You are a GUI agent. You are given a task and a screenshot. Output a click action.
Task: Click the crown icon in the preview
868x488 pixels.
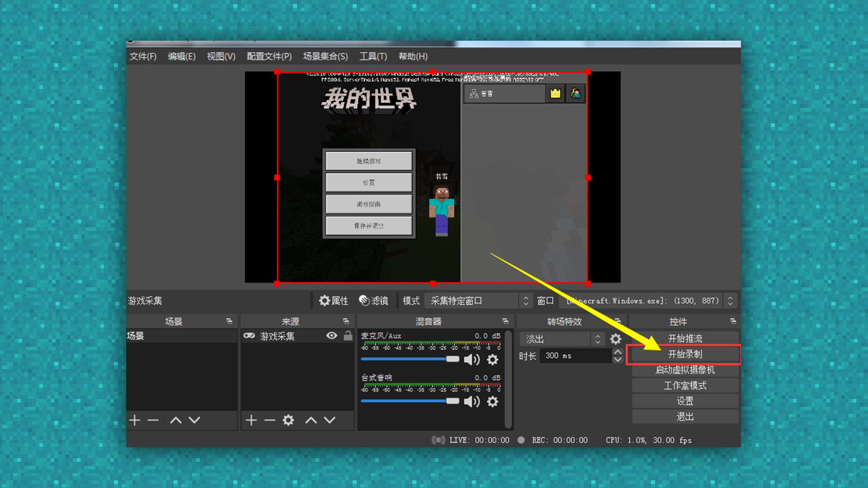(555, 94)
